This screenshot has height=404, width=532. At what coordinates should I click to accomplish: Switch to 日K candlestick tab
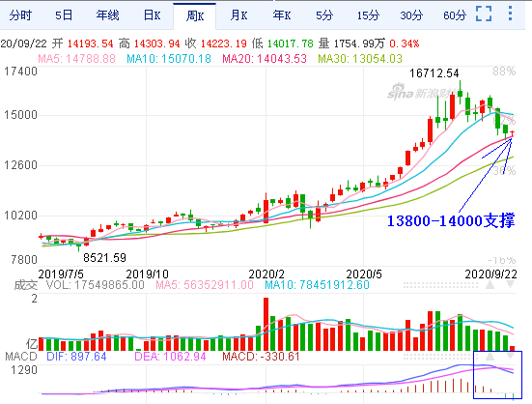152,15
